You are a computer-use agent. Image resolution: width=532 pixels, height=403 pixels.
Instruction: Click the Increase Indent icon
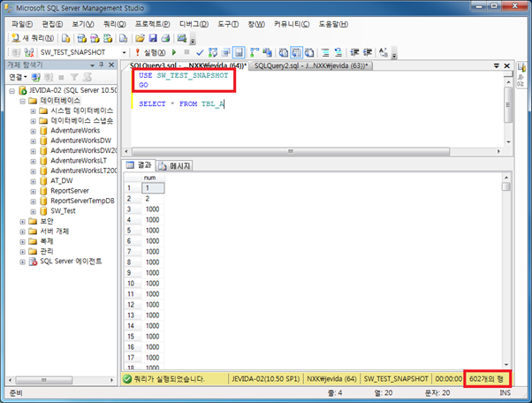point(368,52)
